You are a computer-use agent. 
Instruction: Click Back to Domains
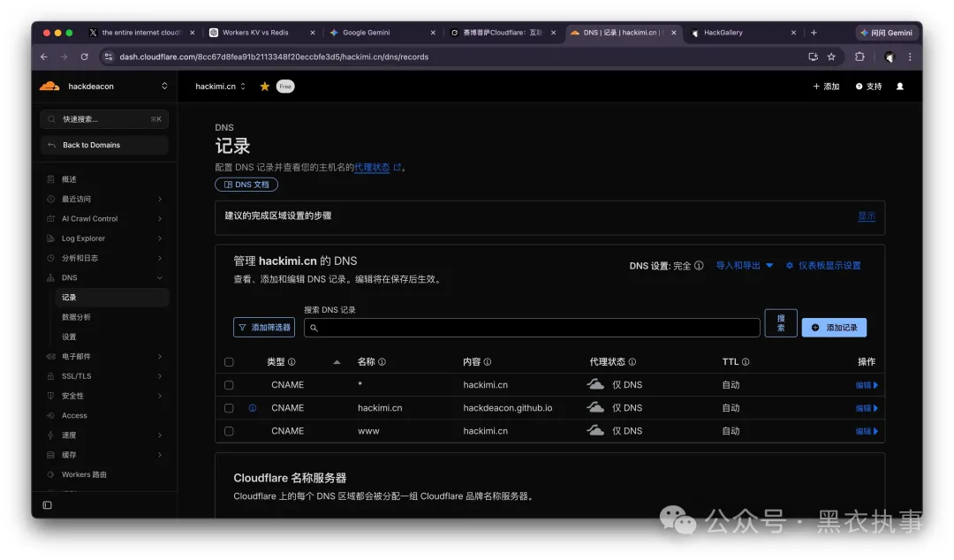click(104, 145)
